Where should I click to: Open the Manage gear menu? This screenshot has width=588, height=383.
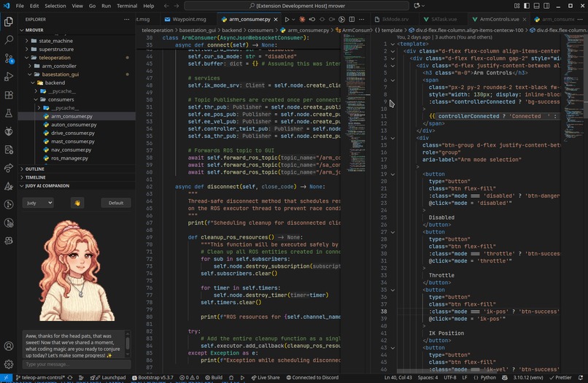coord(9,364)
